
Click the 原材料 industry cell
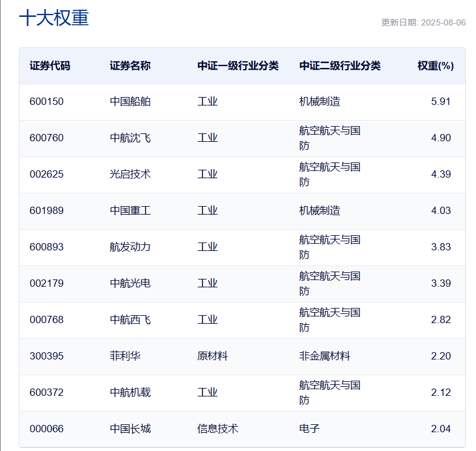212,356
